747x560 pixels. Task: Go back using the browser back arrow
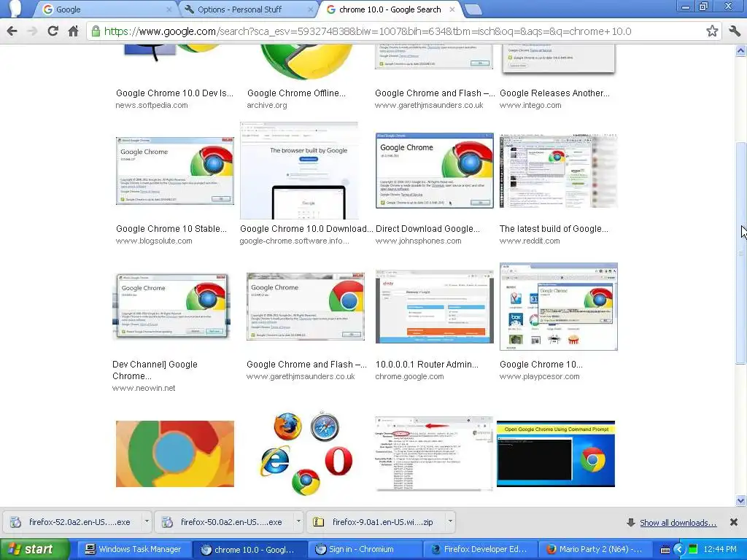[12, 31]
